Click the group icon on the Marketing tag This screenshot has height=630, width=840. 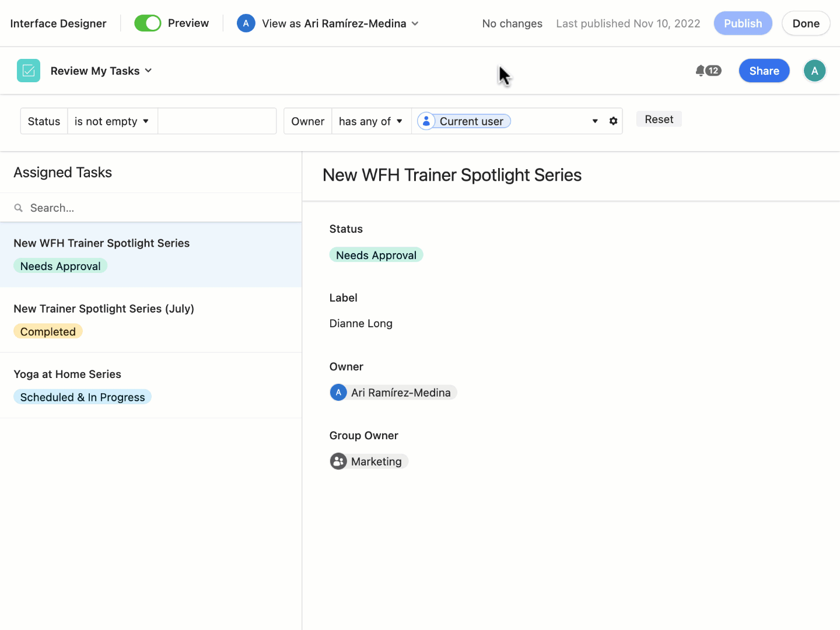pos(338,461)
